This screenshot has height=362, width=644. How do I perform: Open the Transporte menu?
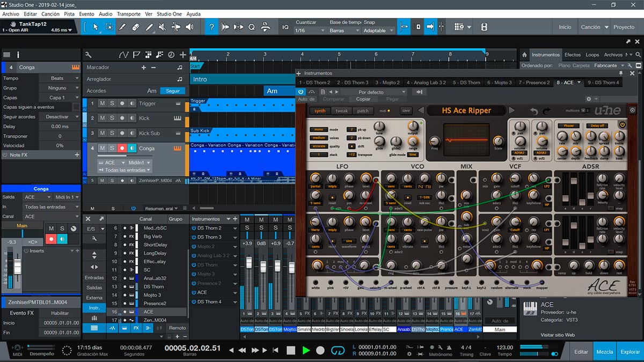point(129,14)
